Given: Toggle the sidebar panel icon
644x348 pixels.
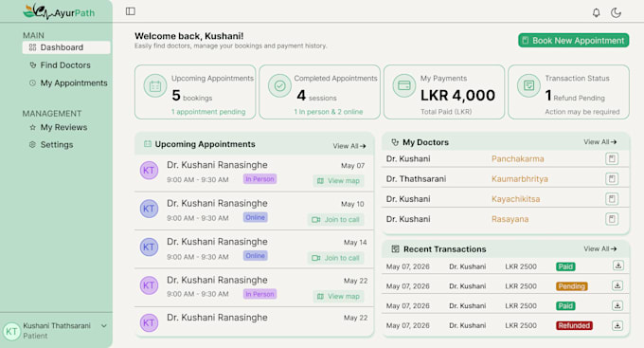Looking at the screenshot, I should click(x=130, y=11).
